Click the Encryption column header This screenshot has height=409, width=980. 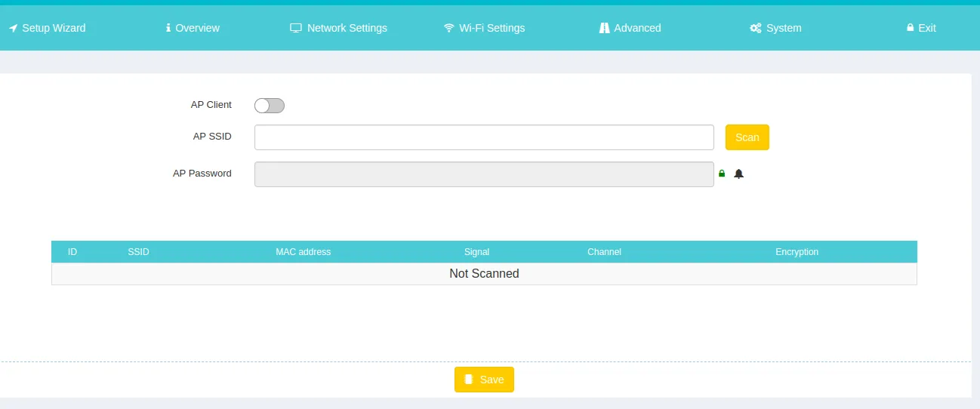pos(797,252)
